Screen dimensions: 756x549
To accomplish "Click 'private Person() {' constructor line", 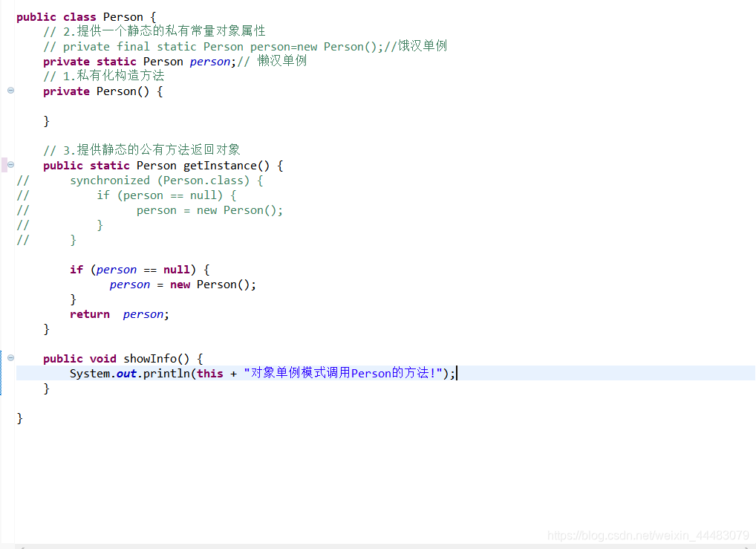I will 102,91.
